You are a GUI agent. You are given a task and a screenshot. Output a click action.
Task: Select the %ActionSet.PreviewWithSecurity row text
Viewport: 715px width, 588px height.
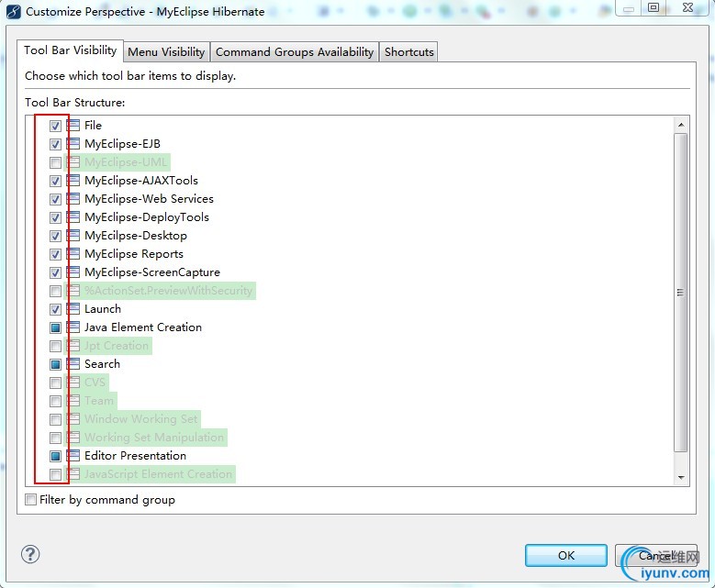click(168, 291)
